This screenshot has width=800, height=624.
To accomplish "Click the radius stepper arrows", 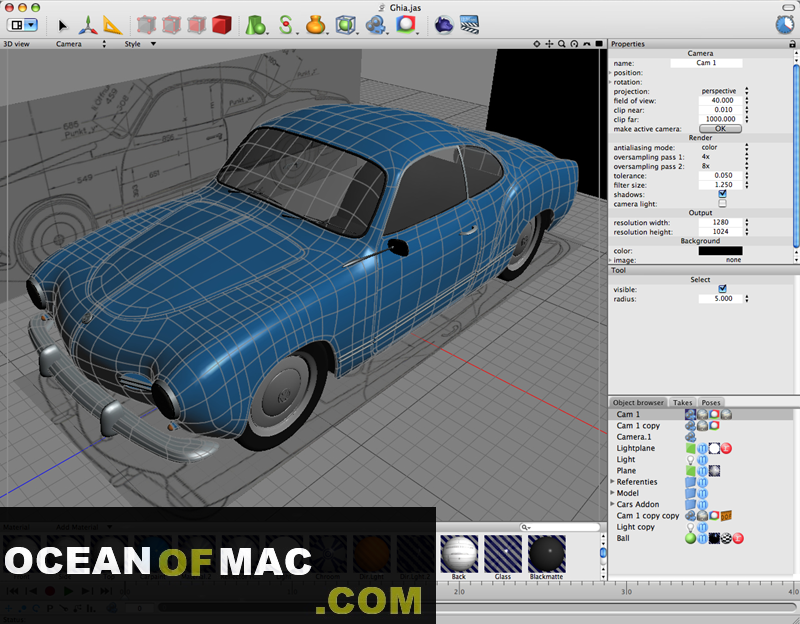I will coord(746,298).
